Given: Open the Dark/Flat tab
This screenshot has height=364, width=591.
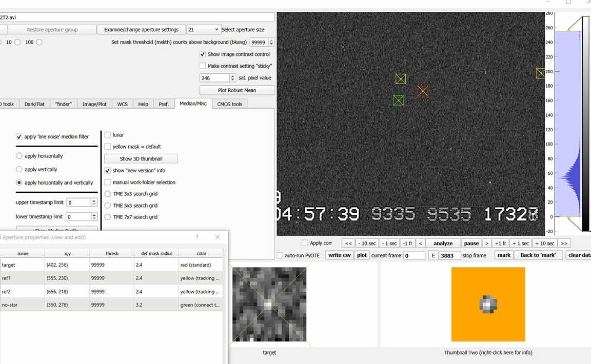Looking at the screenshot, I should pos(34,104).
